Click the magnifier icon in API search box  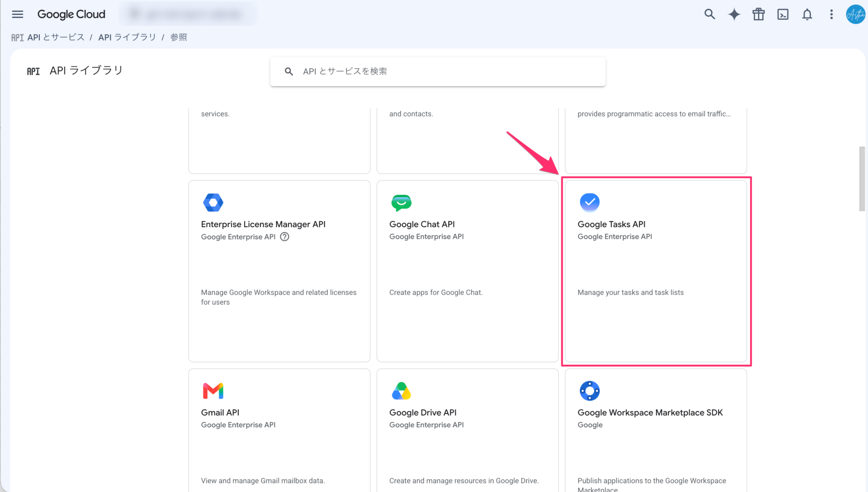[x=289, y=71]
